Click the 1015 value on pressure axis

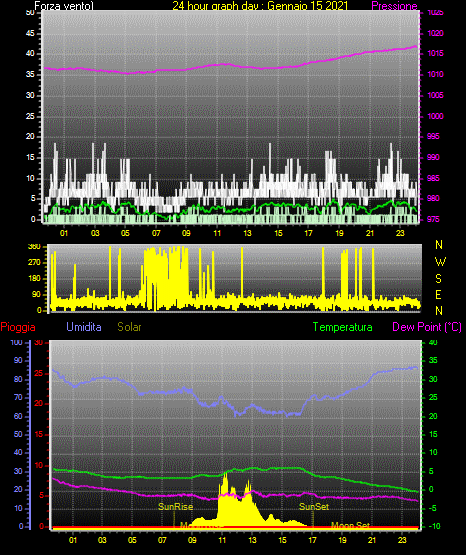[435, 53]
